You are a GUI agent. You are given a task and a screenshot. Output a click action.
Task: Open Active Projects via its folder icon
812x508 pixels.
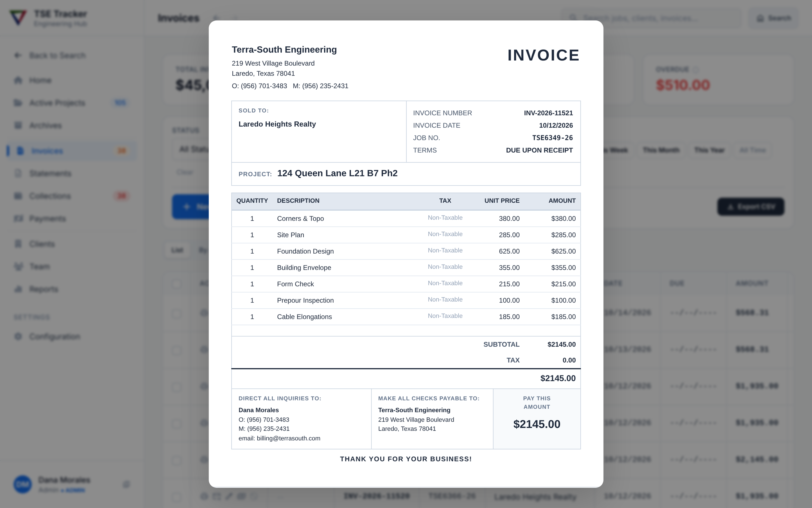pos(18,103)
